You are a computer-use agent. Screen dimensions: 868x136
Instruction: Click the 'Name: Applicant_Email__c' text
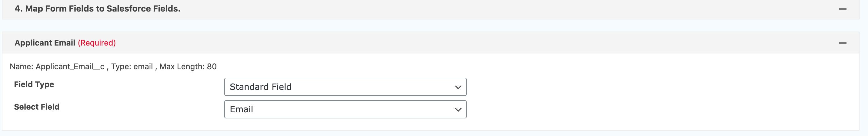[x=57, y=67]
